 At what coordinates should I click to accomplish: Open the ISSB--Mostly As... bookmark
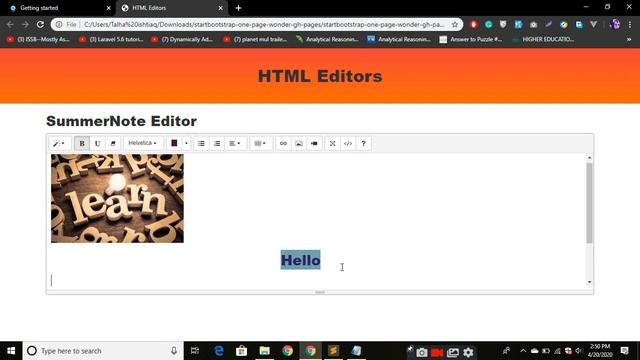(38, 39)
